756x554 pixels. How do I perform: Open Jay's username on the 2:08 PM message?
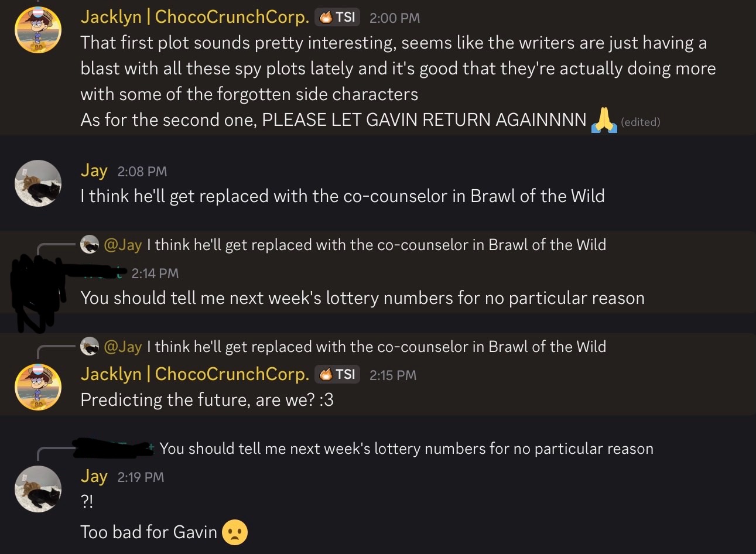94,170
